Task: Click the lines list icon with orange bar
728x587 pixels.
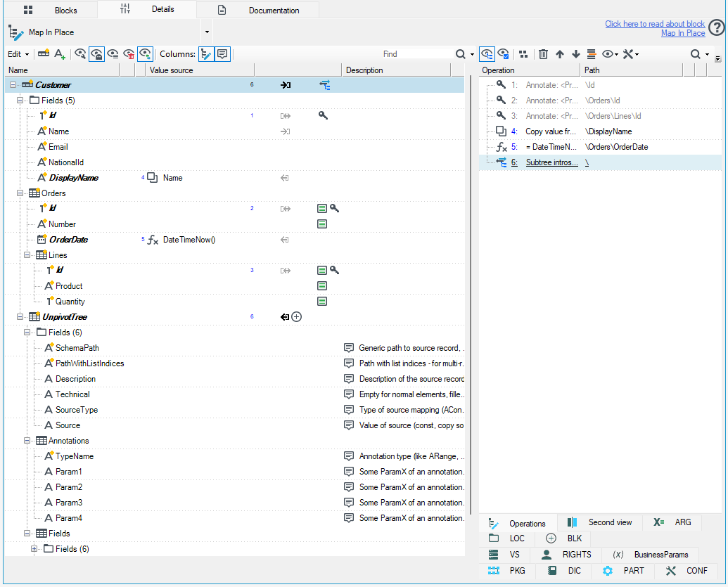Action: 591,54
